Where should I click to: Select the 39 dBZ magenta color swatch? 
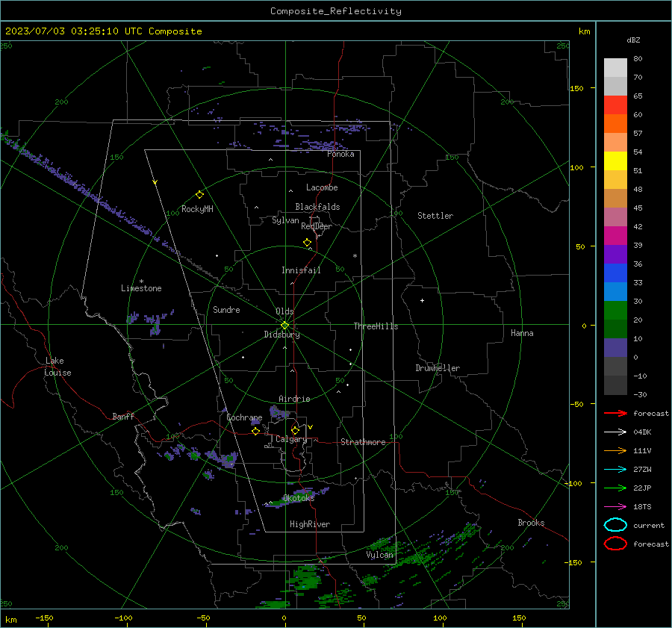(x=615, y=235)
